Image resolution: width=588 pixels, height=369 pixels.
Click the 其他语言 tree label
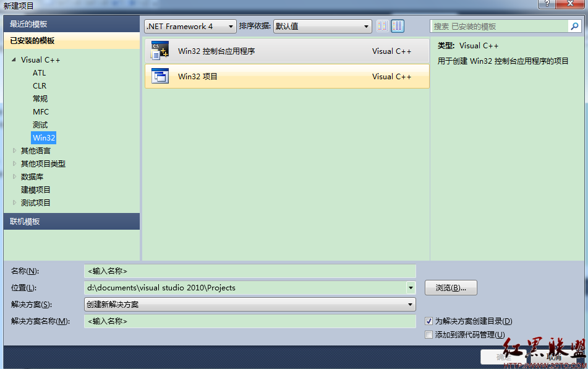pos(36,150)
